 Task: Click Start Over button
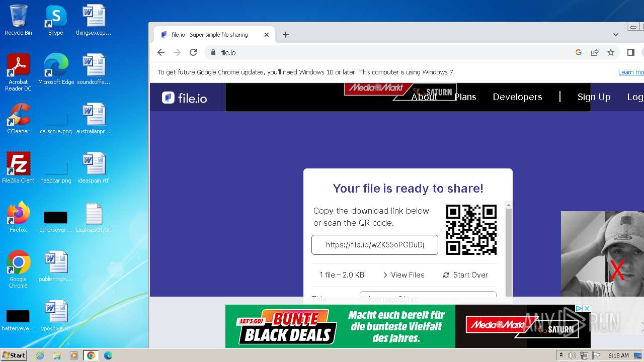[x=465, y=275]
